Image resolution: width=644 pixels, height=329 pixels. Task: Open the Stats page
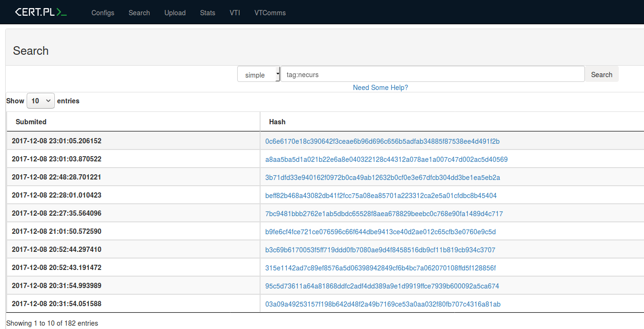pos(208,13)
